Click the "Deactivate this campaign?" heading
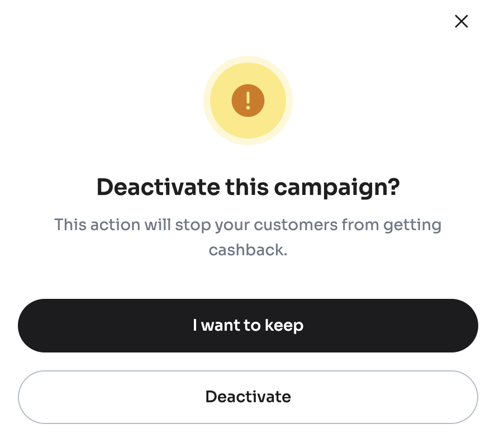Viewport: 495px width, 448px height. click(x=247, y=187)
